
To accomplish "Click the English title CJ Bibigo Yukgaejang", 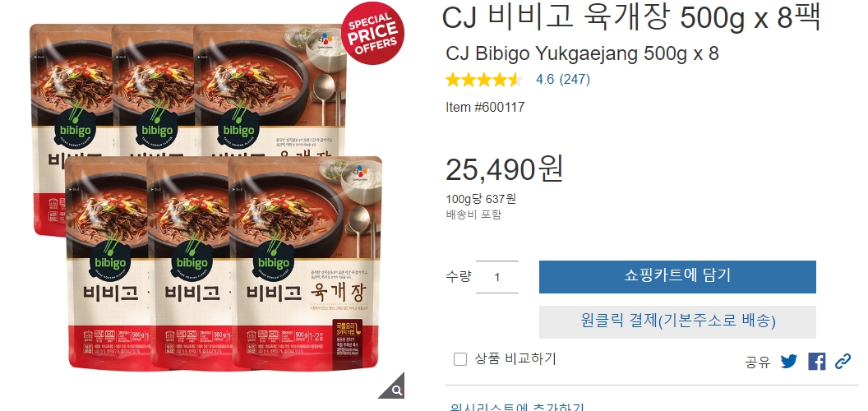I will click(582, 53).
